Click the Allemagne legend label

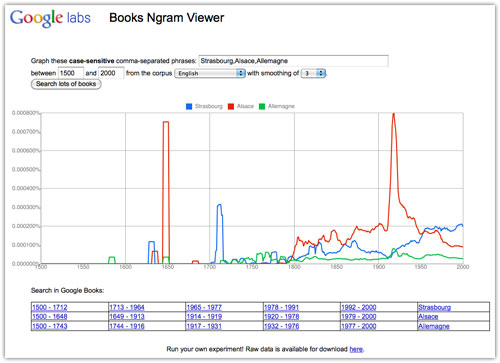coord(281,106)
